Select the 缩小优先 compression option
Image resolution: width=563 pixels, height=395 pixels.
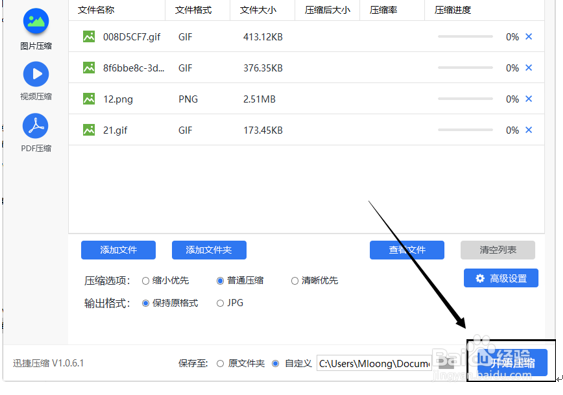click(x=166, y=280)
